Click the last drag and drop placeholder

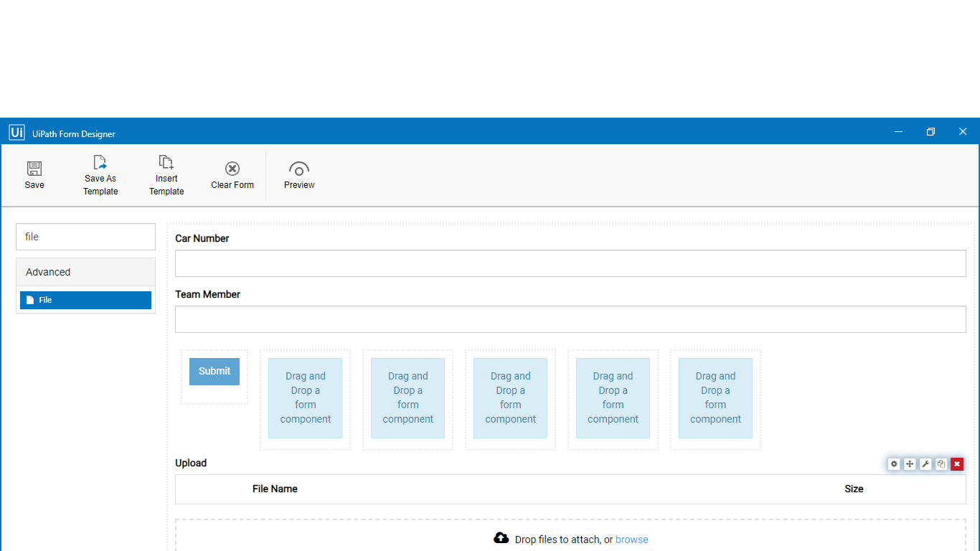(x=715, y=398)
